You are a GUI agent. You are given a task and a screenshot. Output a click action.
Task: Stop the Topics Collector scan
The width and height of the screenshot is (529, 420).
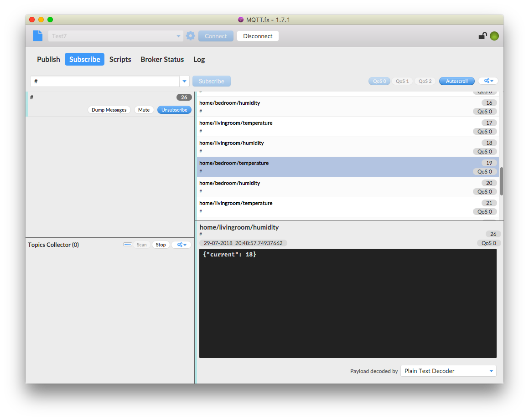(161, 245)
